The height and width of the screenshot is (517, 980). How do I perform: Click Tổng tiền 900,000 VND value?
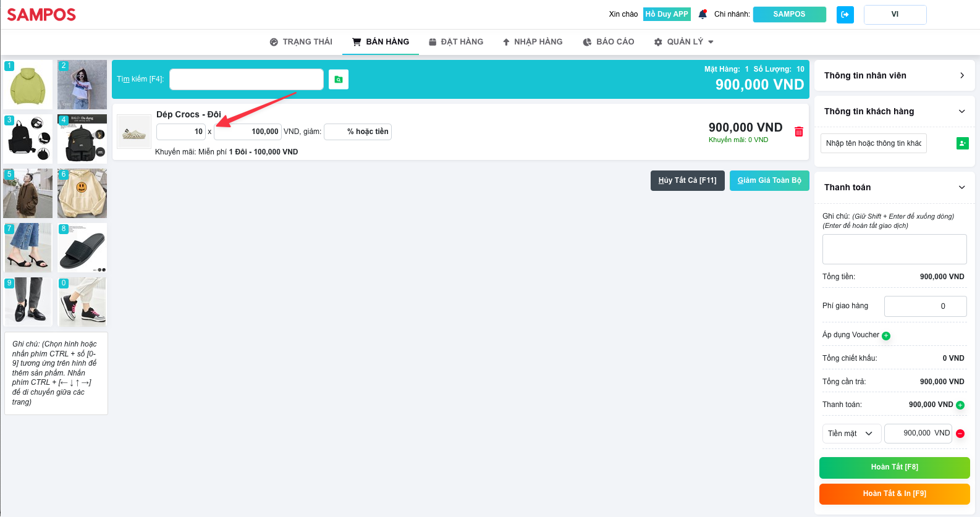[x=942, y=277]
